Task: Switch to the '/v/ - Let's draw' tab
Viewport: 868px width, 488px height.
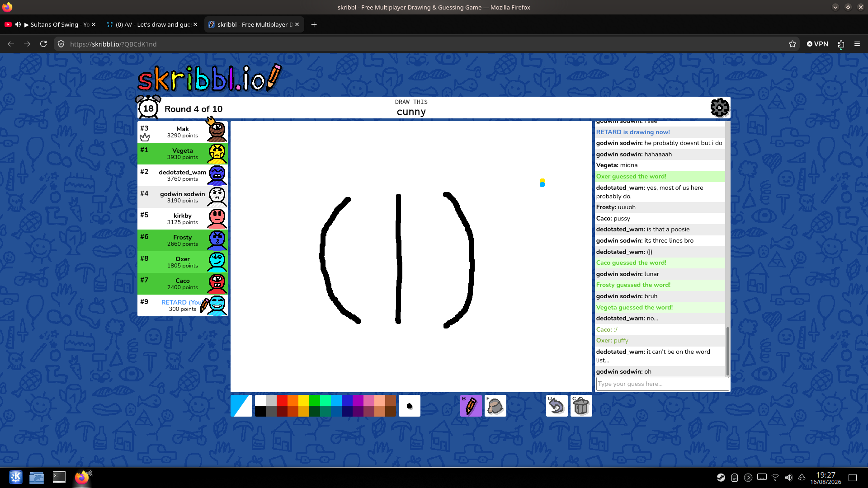Action: [152, 24]
